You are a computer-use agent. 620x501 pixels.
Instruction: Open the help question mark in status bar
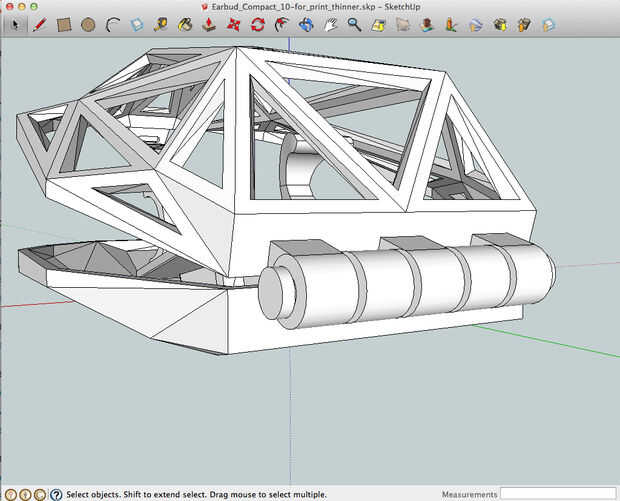point(56,494)
